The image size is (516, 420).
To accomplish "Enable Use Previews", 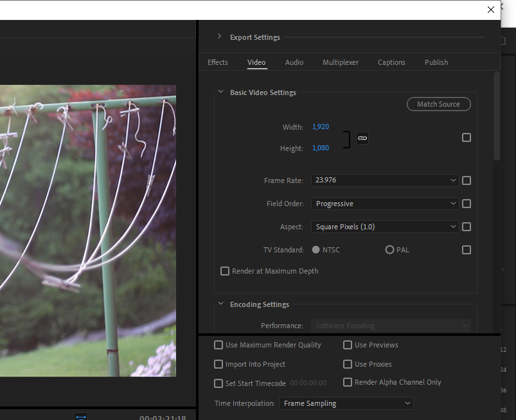I will pyautogui.click(x=348, y=345).
